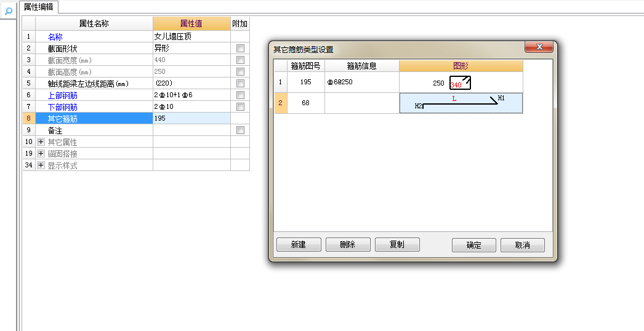Click the empty 备注 value cell
Viewport: 644px width, 331px height.
191,130
